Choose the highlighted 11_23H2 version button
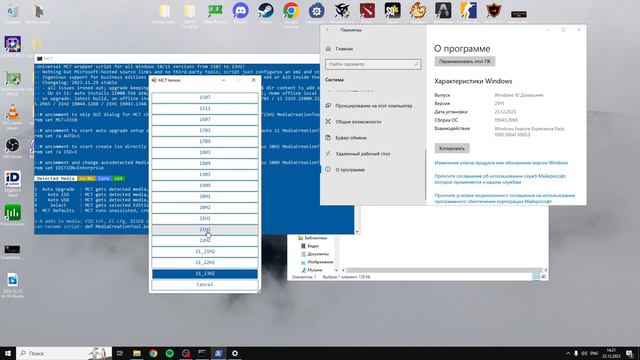 (205, 274)
